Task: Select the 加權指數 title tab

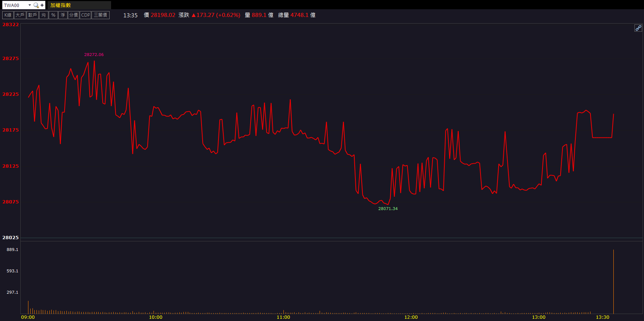Action: 61,5
